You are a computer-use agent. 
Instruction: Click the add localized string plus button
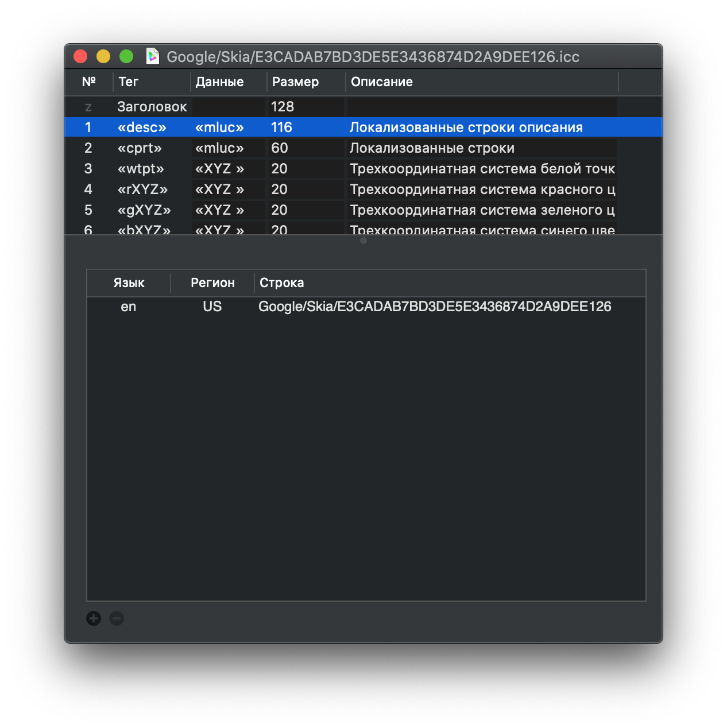(94, 618)
